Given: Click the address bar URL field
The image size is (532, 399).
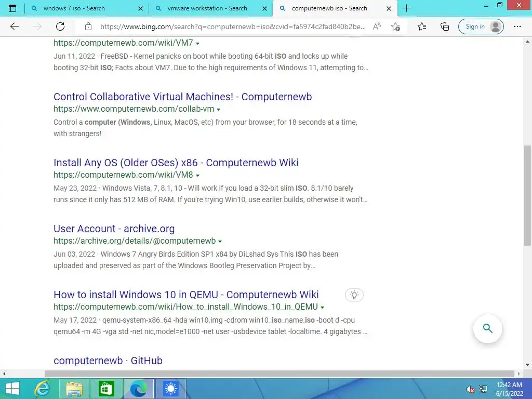Looking at the screenshot, I should pos(233,26).
